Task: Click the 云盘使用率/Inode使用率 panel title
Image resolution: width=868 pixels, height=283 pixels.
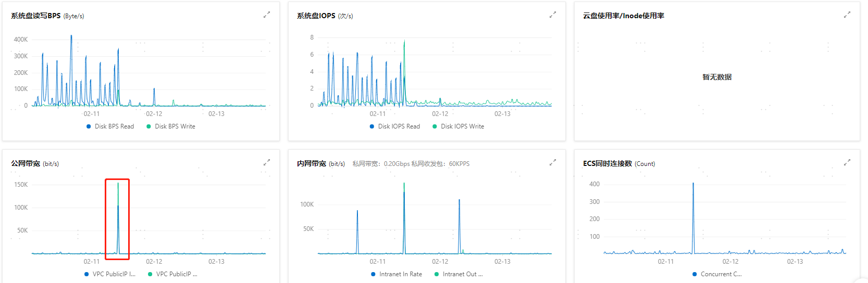Action: click(623, 16)
